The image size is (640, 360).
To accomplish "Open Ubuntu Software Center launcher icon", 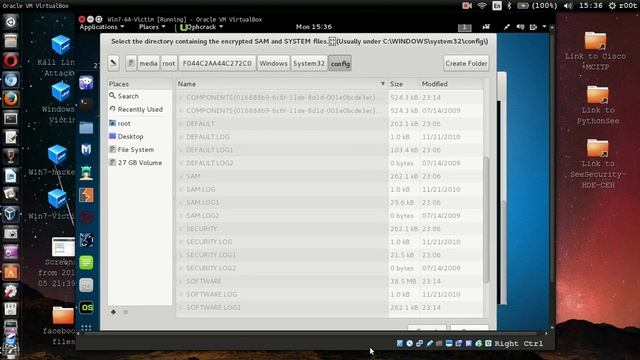I will [11, 272].
